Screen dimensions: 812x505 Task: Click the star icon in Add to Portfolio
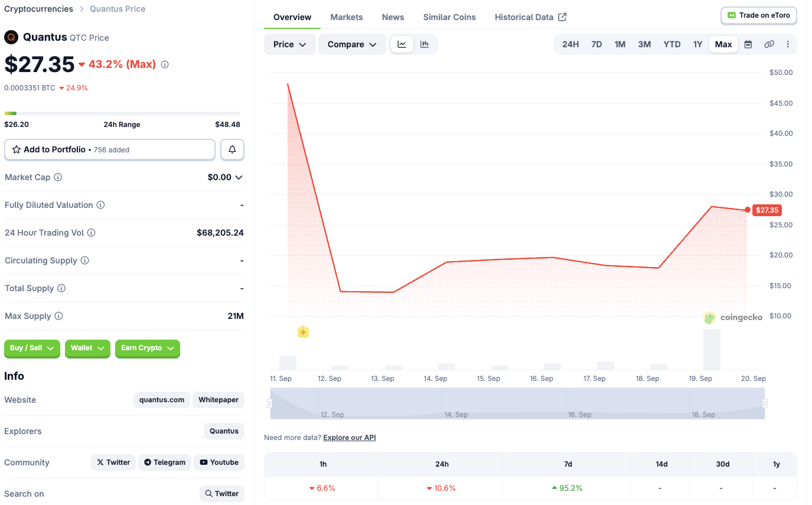[x=17, y=149]
